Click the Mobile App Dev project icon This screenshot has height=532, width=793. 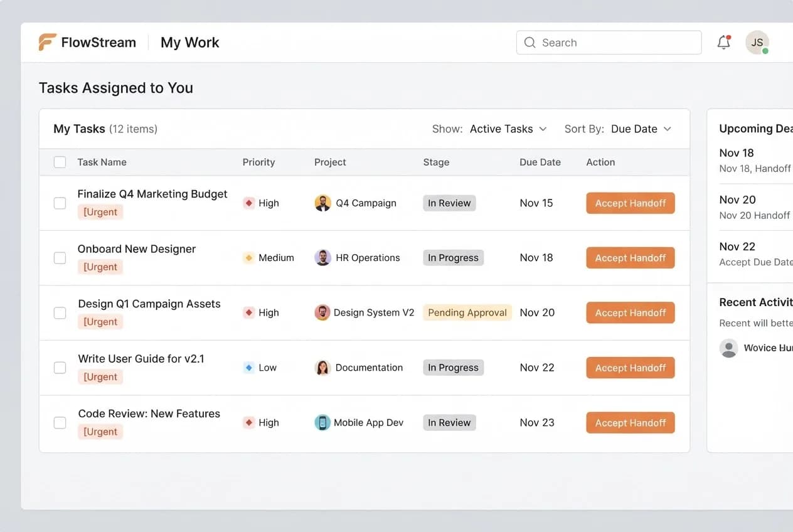322,422
